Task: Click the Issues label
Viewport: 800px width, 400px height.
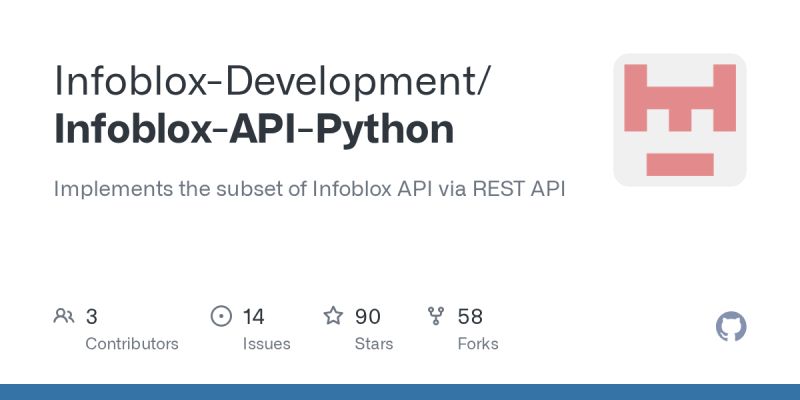Action: [x=266, y=344]
